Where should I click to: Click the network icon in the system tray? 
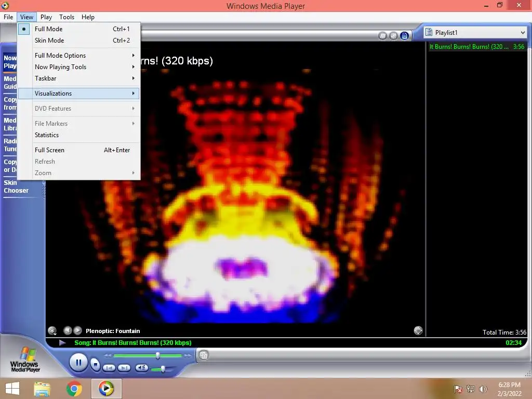click(471, 389)
